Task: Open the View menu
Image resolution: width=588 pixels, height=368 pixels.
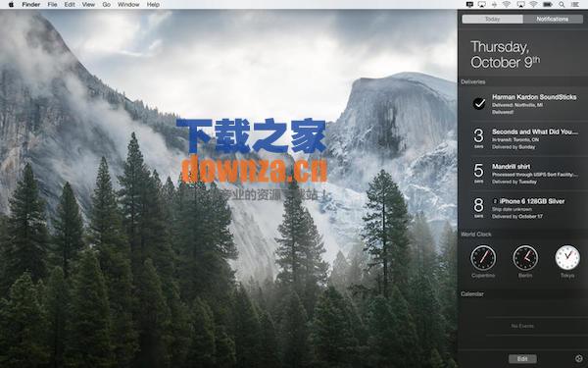Action: point(88,5)
